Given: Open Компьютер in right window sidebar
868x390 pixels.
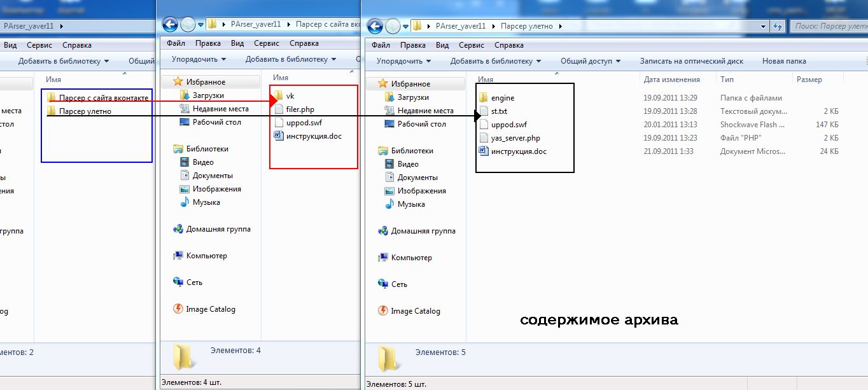Looking at the screenshot, I should tap(405, 258).
